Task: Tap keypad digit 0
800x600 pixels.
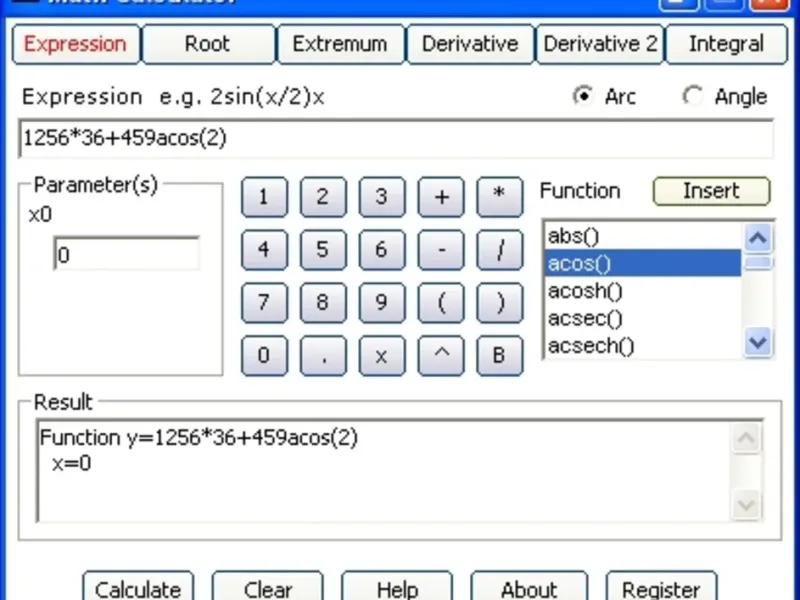Action: 264,356
